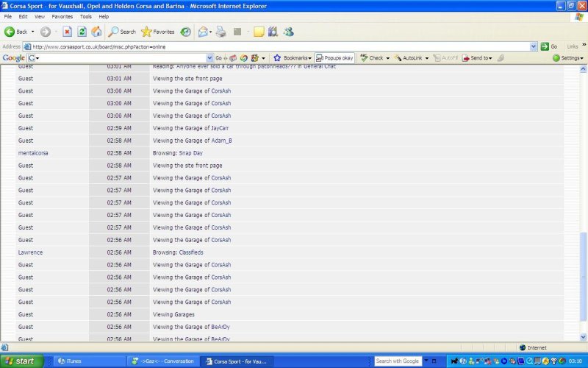Open Favorites star in toolbar
Screen dimensions: 588x368
tap(157, 32)
